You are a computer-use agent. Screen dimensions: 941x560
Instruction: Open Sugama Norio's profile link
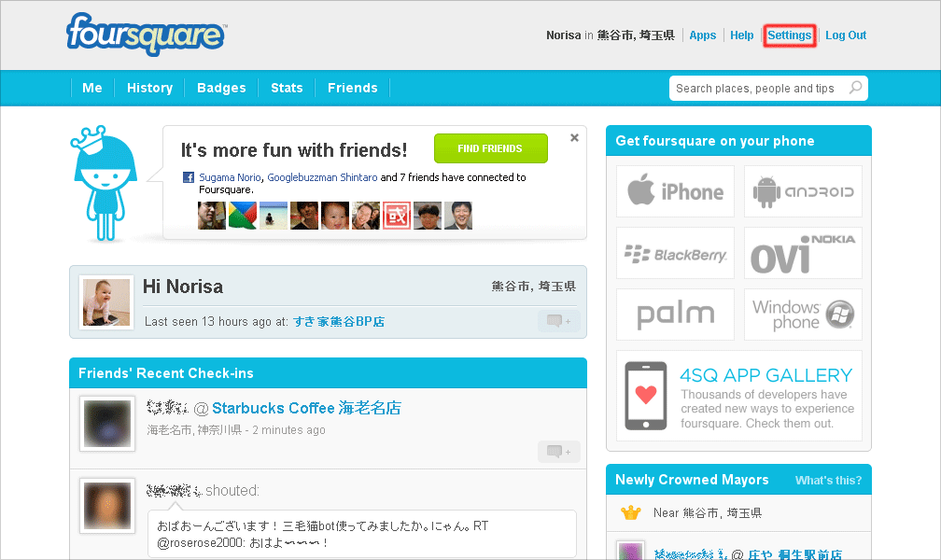(x=230, y=177)
